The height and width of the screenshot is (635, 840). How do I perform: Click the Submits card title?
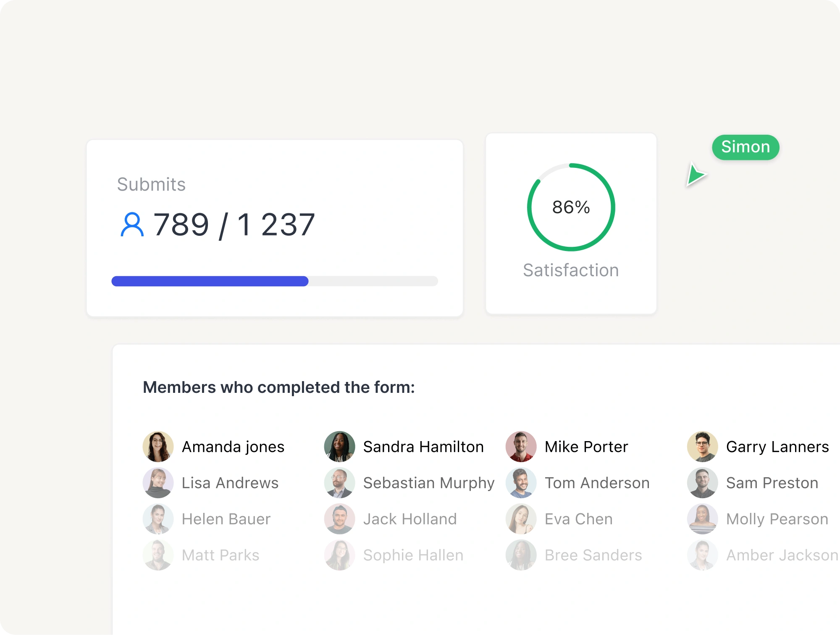point(151,184)
